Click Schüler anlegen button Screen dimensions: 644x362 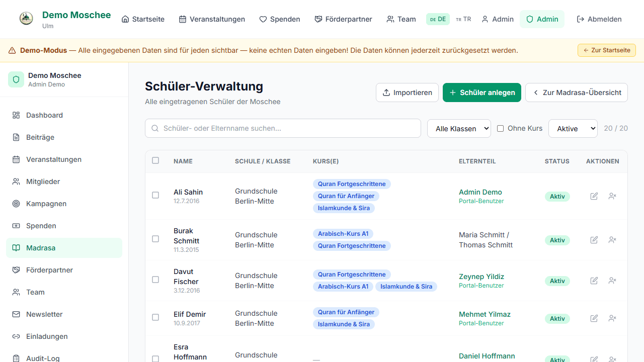tap(482, 93)
